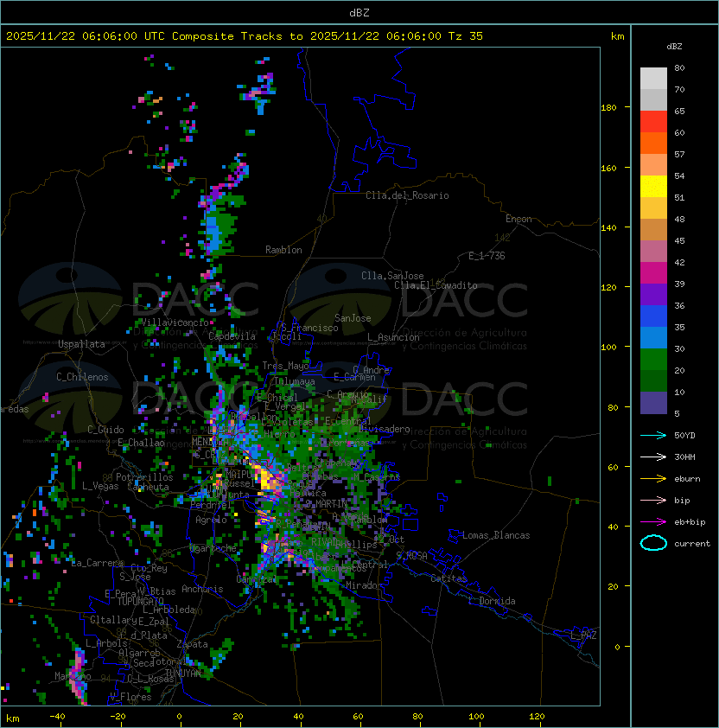Viewport: 719px width, 728px height.
Task: Click the 180 km tick on vertical axis
Action: click(608, 107)
